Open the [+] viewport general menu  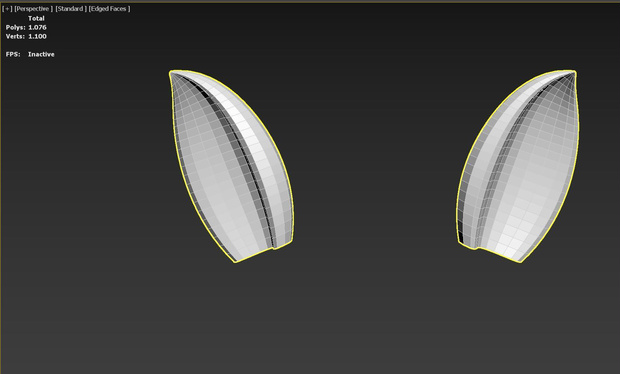point(7,9)
